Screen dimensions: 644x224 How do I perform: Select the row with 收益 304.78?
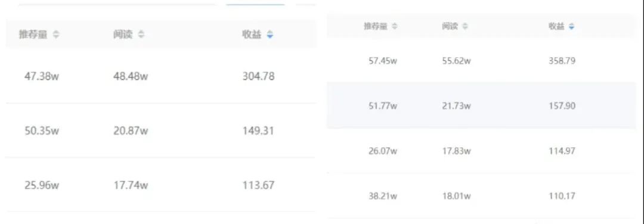coord(160,76)
